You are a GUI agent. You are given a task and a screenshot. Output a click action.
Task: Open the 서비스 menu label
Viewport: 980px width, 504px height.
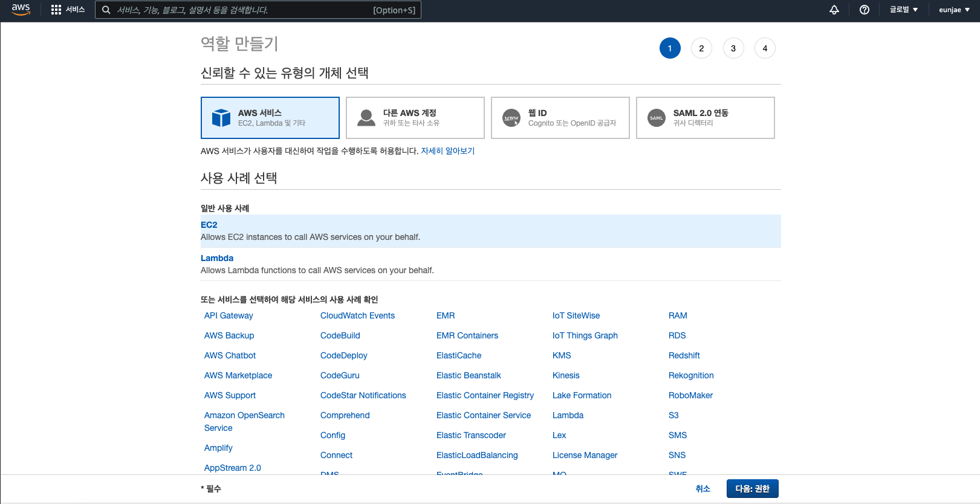click(x=76, y=10)
